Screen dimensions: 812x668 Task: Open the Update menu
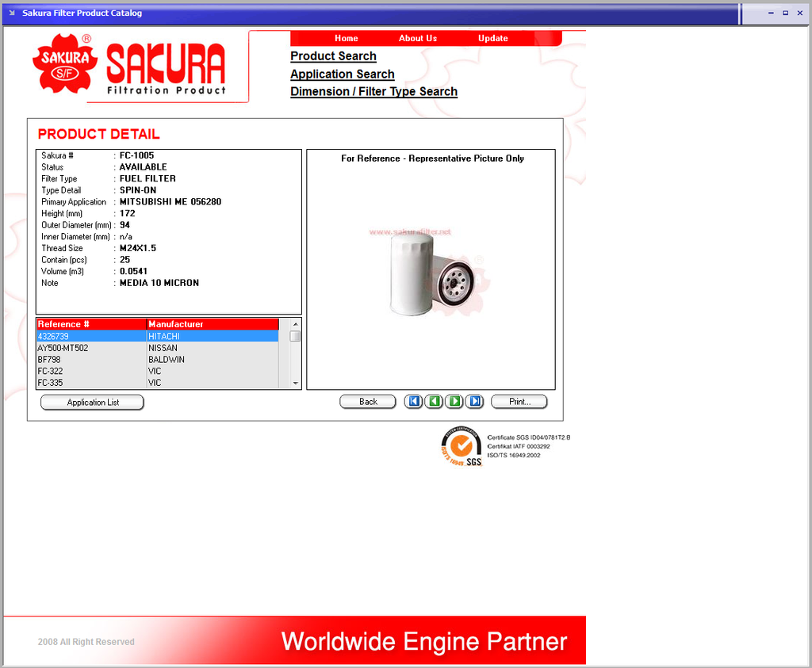click(492, 38)
